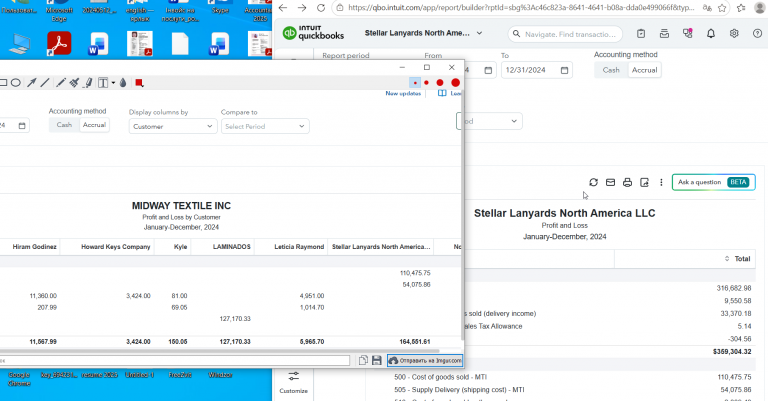
Task: Open text tool options arrow
Action: (113, 83)
